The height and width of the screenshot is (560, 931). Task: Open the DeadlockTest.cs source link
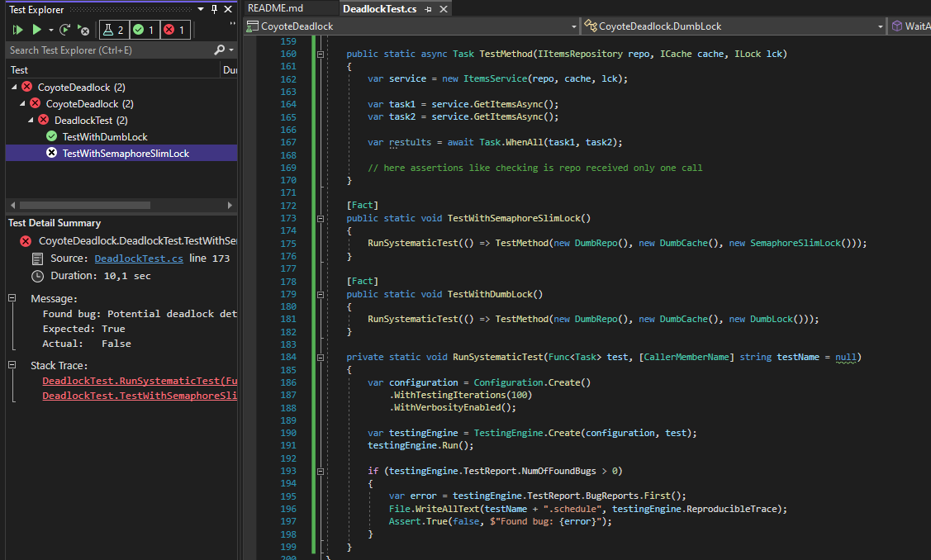pos(139,258)
